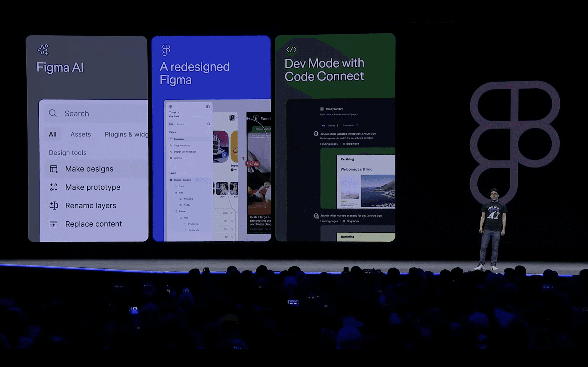588x367 pixels.
Task: Click the search icon beside Assets tab
Action: tap(209, 124)
